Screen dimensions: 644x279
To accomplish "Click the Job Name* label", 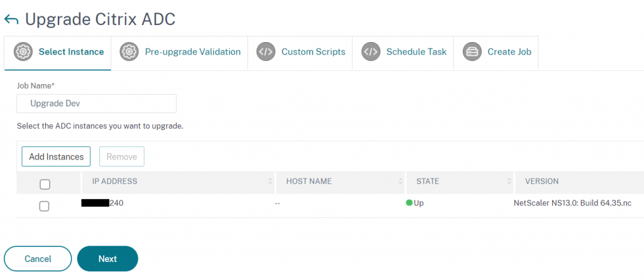I will tap(36, 85).
